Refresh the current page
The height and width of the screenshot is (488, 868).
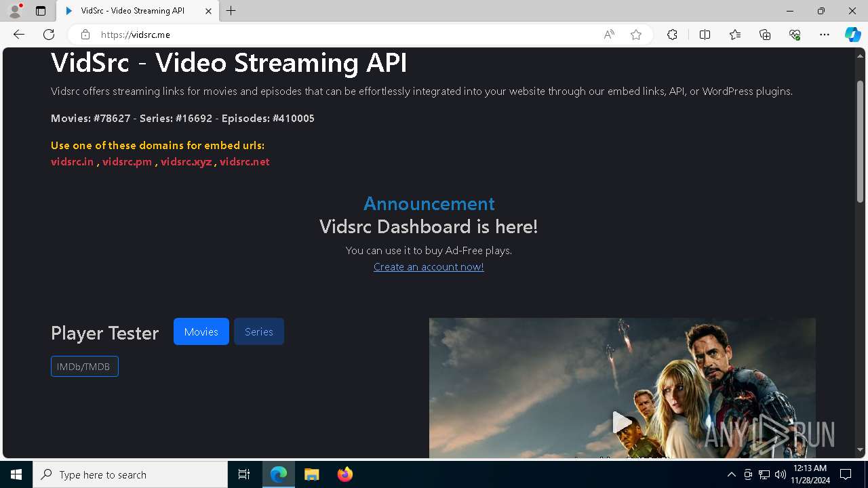pos(49,35)
